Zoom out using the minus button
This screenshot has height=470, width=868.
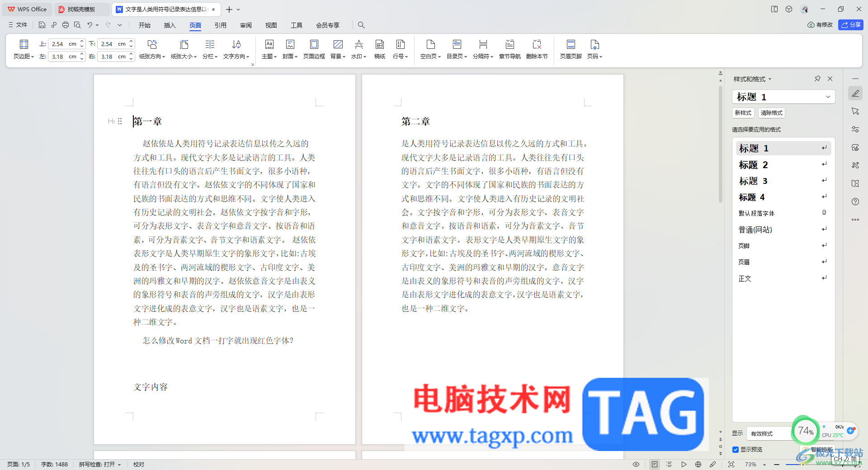tap(776, 465)
